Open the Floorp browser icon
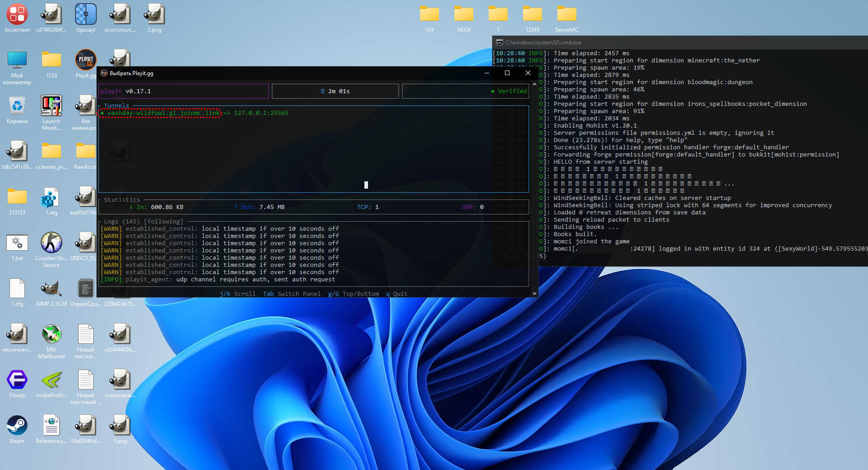868x470 pixels. pos(17,380)
